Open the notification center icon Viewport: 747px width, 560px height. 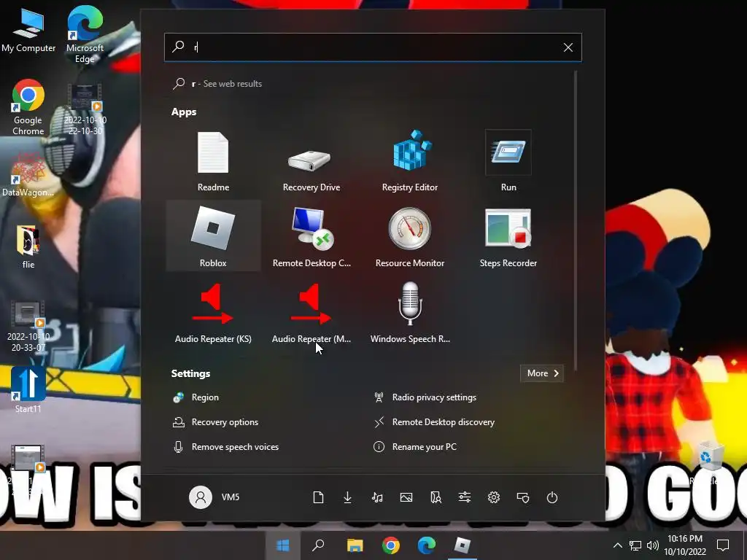pyautogui.click(x=723, y=545)
